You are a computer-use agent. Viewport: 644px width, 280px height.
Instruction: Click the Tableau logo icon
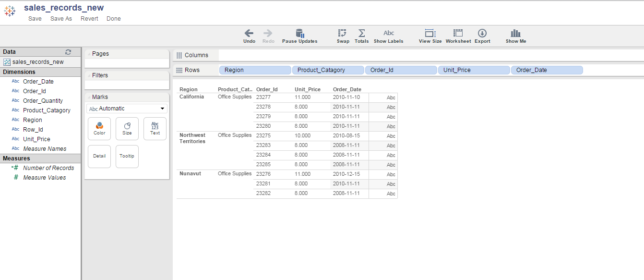(x=10, y=11)
